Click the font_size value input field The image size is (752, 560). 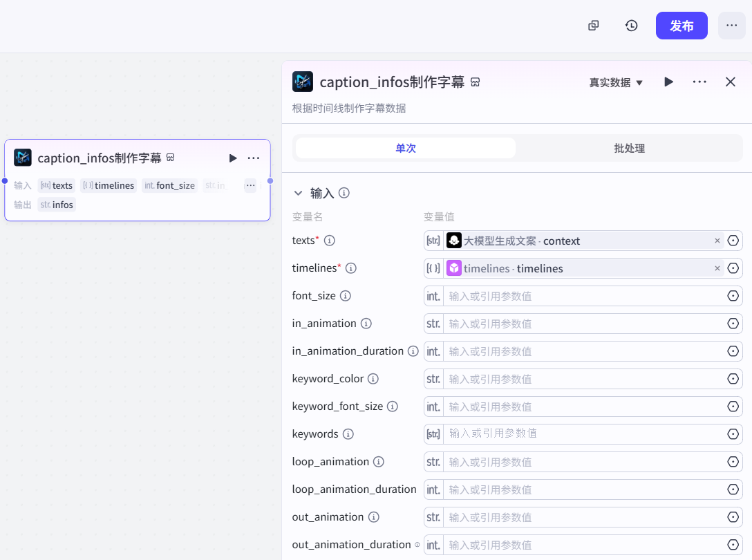click(x=584, y=296)
